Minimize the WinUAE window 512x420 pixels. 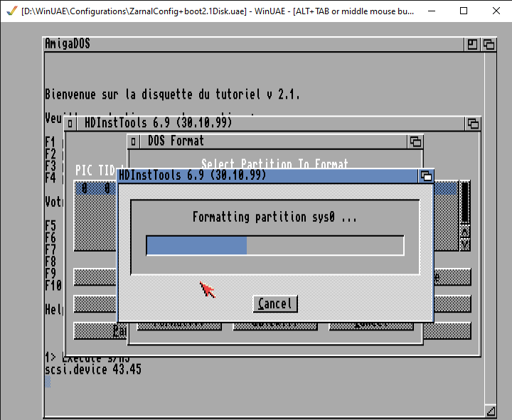coord(432,11)
